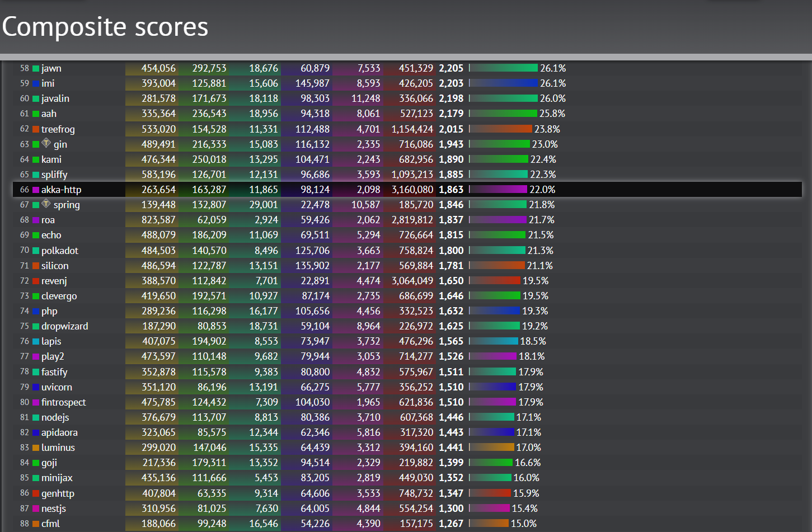Click the value 145,987 in imi row
Screen dimensions: 812x532
point(313,83)
